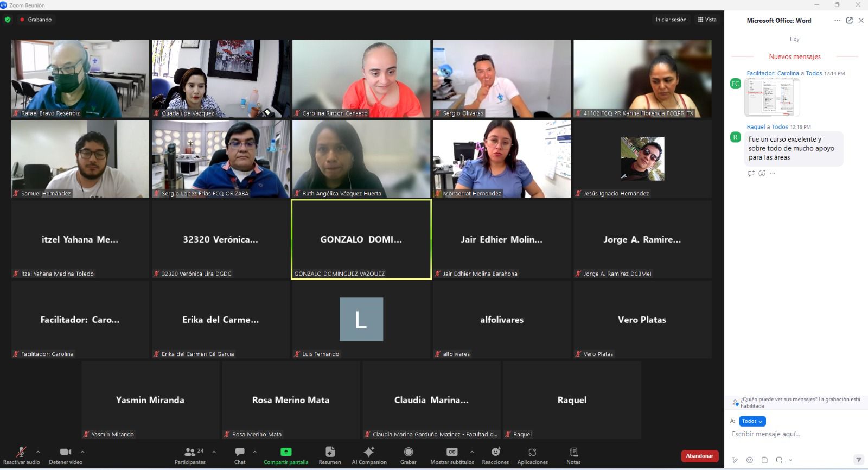This screenshot has height=470, width=868.
Task: Open the Todos recipient dropdown
Action: point(752,421)
